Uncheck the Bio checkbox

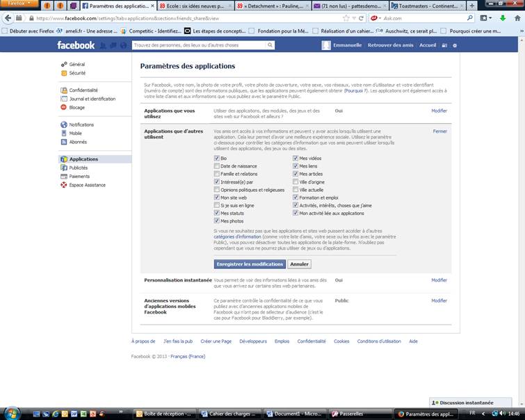click(x=217, y=158)
